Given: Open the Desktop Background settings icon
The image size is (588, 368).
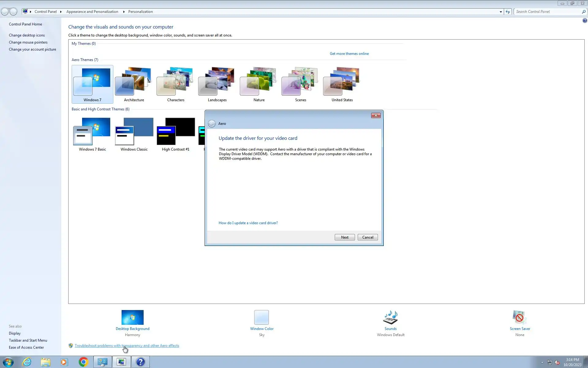Looking at the screenshot, I should pyautogui.click(x=132, y=317).
